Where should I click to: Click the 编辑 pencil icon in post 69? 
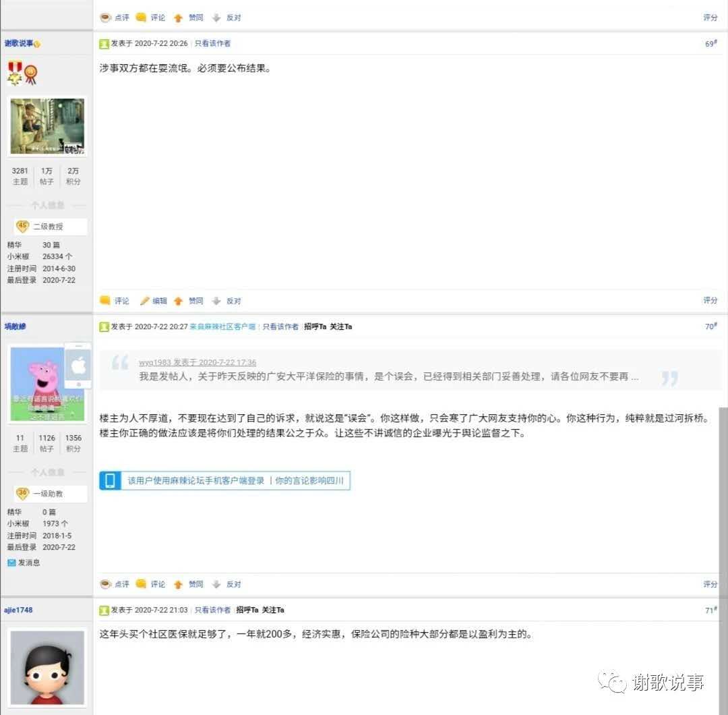coord(145,301)
